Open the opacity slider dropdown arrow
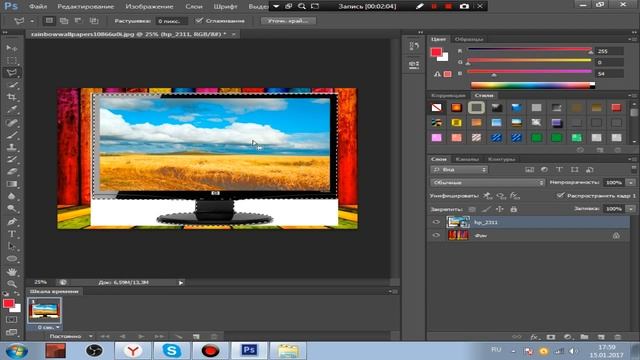640x360 pixels. pos(631,182)
